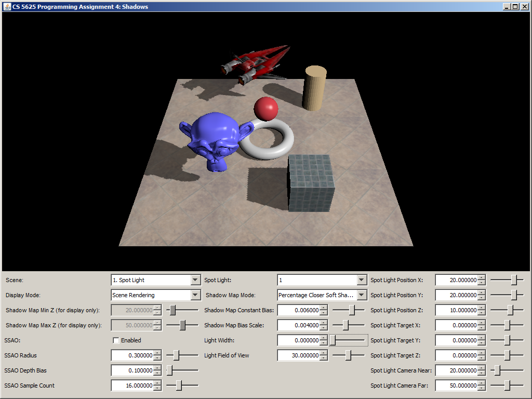Open the Shadow Map Mode dropdown

[x=362, y=295]
